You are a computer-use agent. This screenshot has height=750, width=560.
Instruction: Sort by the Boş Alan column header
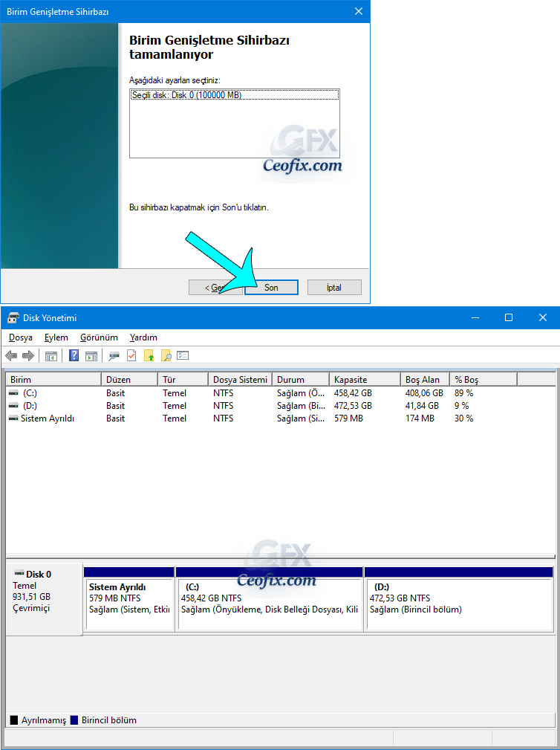point(426,380)
